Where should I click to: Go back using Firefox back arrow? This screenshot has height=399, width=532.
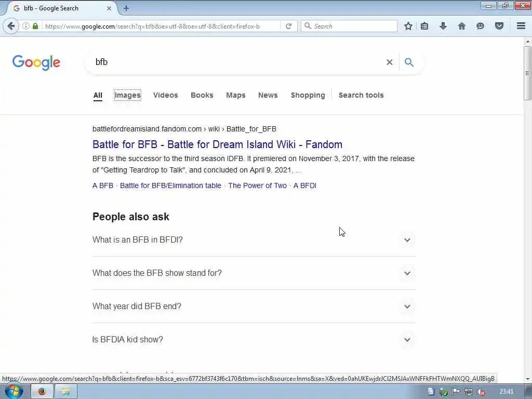11,26
